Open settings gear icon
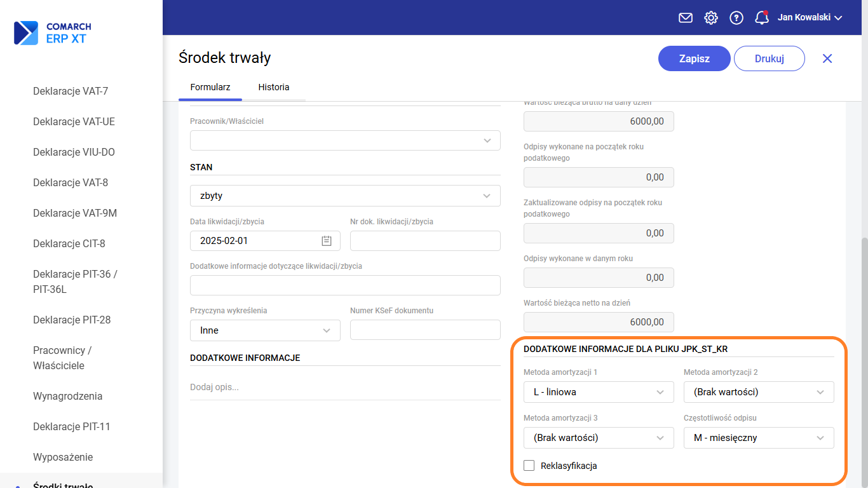Screen dimensions: 868x488 click(711, 18)
